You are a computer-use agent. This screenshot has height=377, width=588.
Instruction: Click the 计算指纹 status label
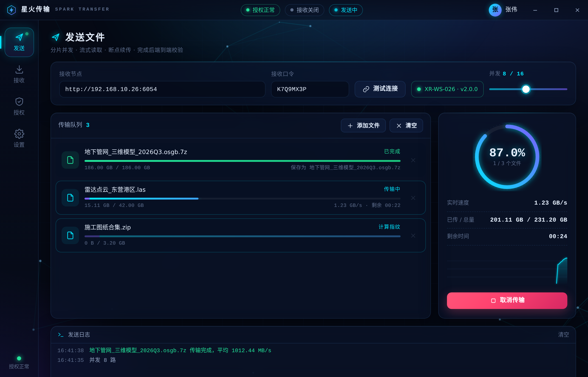click(389, 227)
